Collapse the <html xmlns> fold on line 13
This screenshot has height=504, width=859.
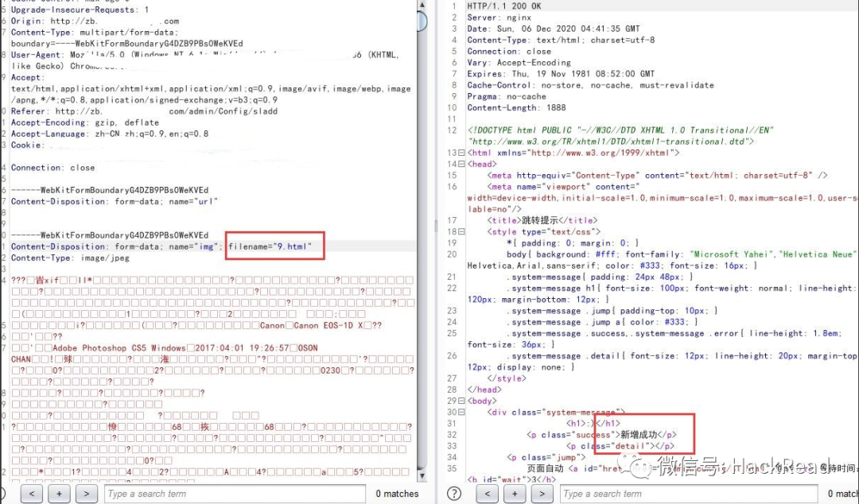click(461, 153)
